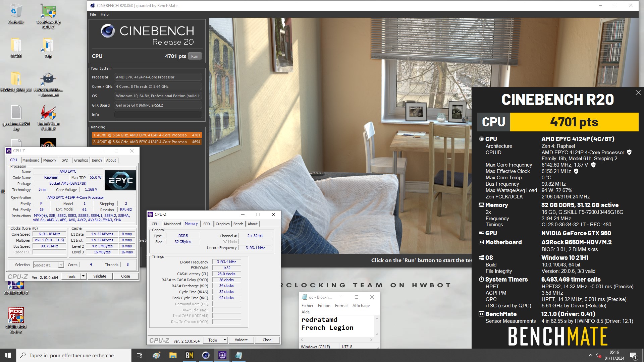Select second ranking entry with 4694 score
The height and width of the screenshot is (362, 644).
147,142
